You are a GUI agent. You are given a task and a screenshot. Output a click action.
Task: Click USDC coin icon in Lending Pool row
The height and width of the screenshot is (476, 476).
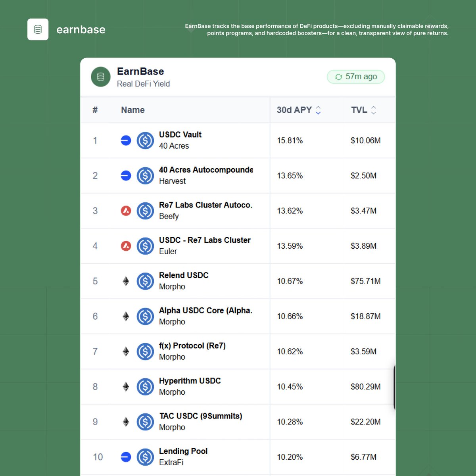145,457
